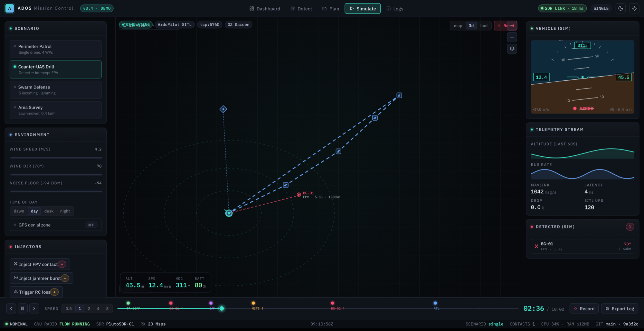Click the detected count badge showing 1
Image resolution: width=644 pixels, height=331 pixels.
(x=630, y=227)
